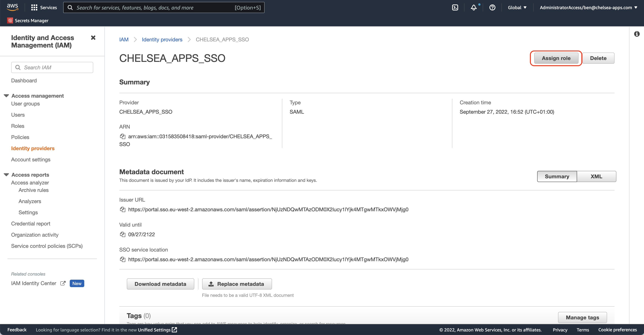Click the help question mark icon

(x=492, y=7)
